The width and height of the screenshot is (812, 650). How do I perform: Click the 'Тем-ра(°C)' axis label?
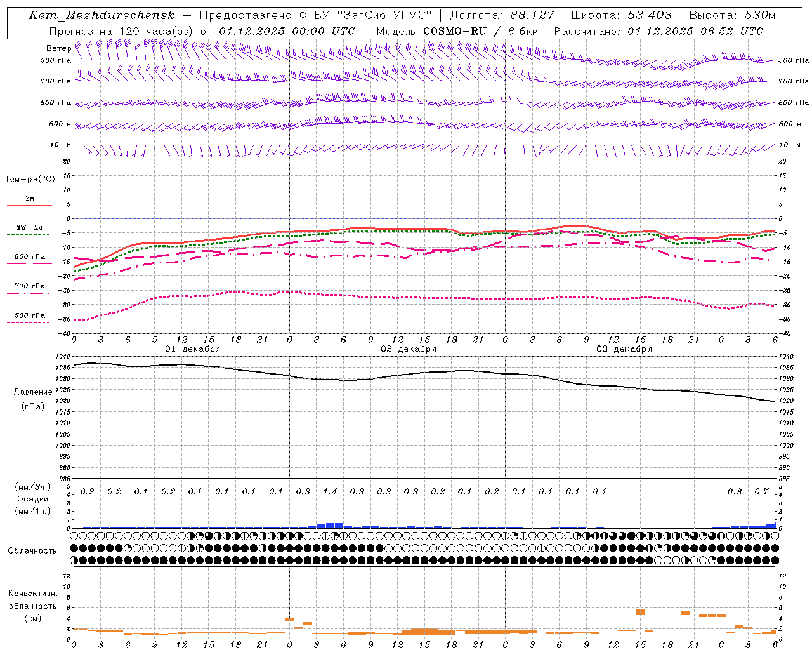[30, 180]
